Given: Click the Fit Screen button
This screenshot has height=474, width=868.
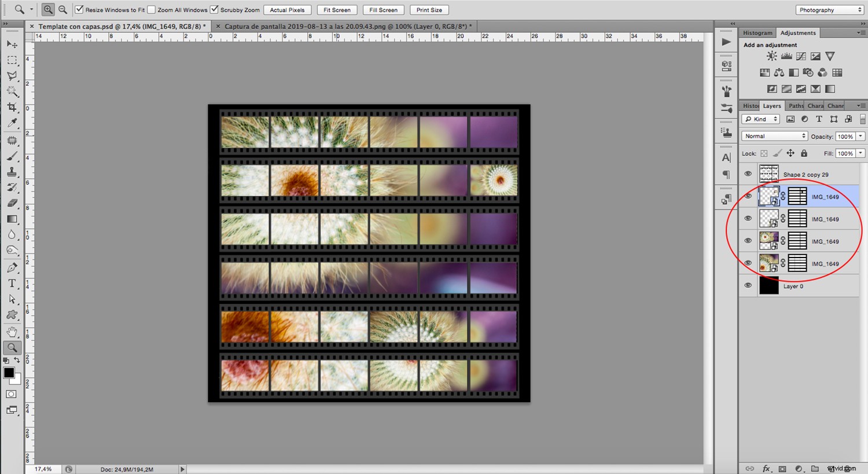Looking at the screenshot, I should [x=336, y=9].
